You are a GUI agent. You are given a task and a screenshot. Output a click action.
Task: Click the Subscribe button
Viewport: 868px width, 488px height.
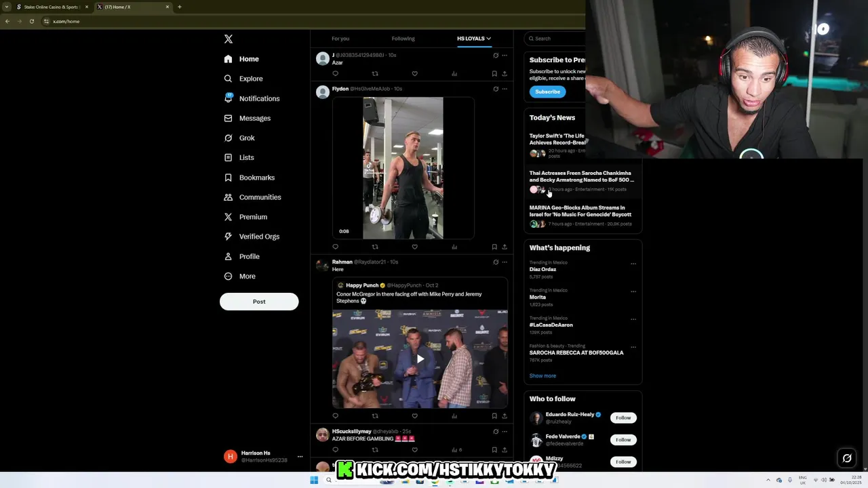[547, 91]
